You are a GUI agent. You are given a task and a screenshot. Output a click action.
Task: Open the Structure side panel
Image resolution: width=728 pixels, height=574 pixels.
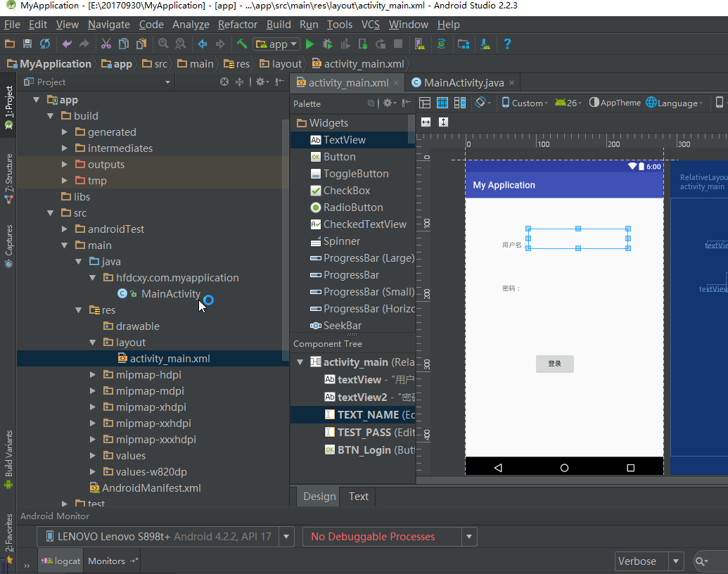8,179
